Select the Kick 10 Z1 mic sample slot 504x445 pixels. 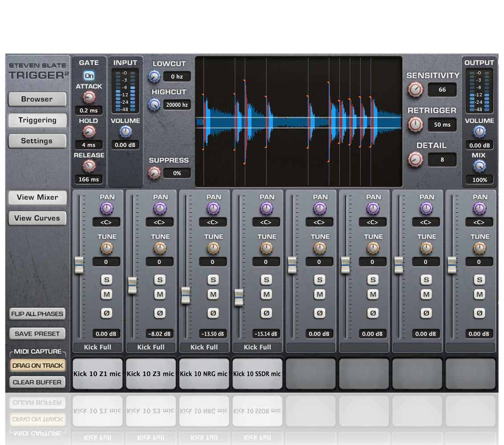tap(98, 374)
